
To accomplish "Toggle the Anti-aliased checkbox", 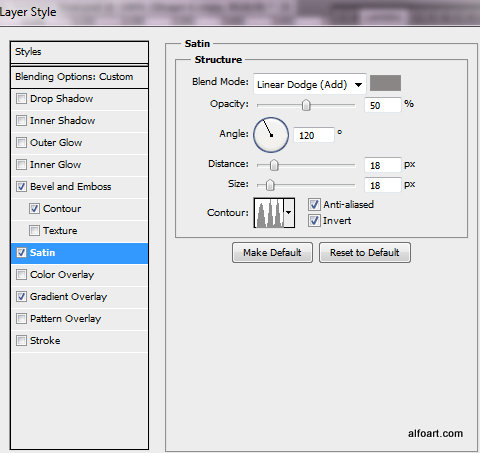I will click(314, 204).
